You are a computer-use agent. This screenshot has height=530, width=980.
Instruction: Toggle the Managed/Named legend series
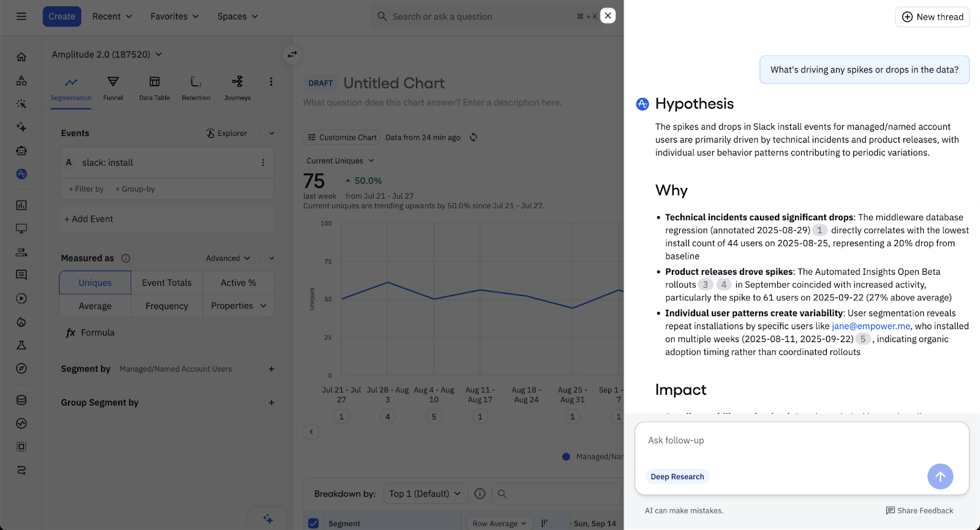click(593, 457)
